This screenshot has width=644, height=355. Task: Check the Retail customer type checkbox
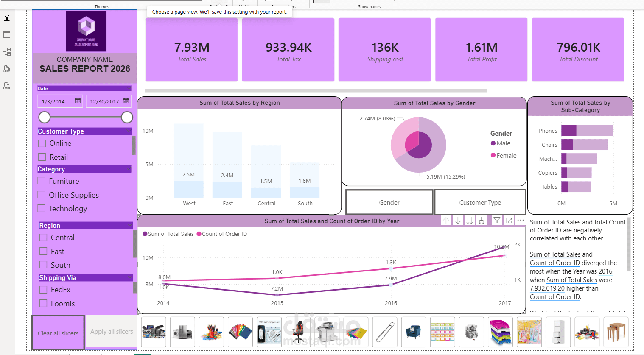(x=42, y=157)
